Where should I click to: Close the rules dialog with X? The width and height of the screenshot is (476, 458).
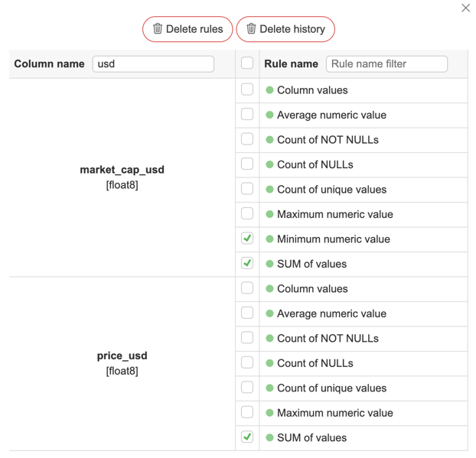[465, 8]
